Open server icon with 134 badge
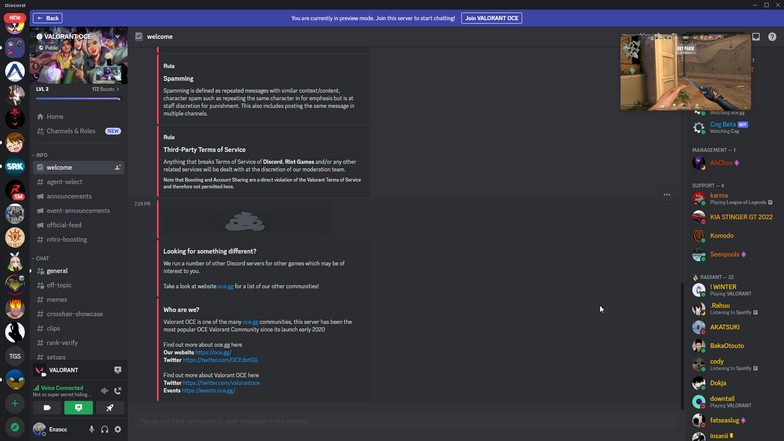The width and height of the screenshot is (784, 441). click(15, 190)
